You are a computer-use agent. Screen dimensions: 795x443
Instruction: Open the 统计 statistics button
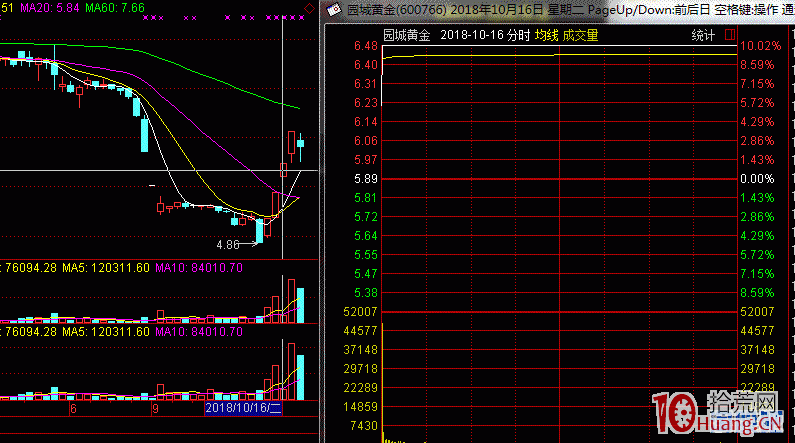[x=703, y=35]
